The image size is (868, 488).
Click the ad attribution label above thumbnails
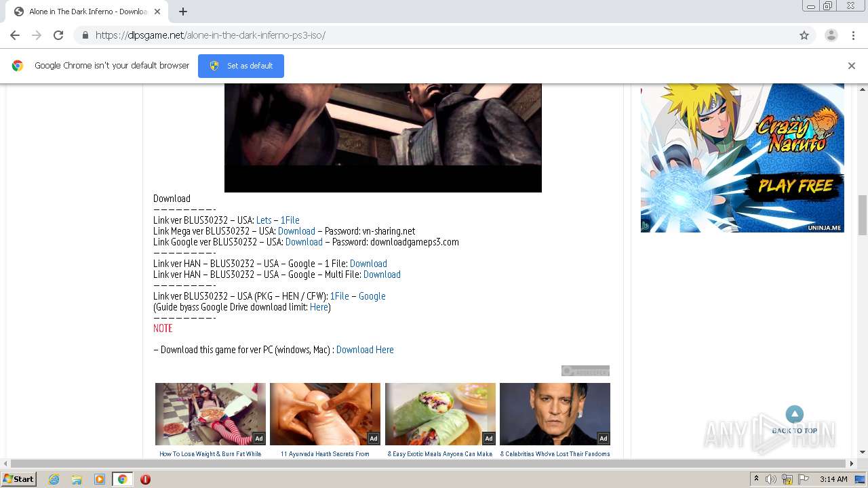[585, 371]
